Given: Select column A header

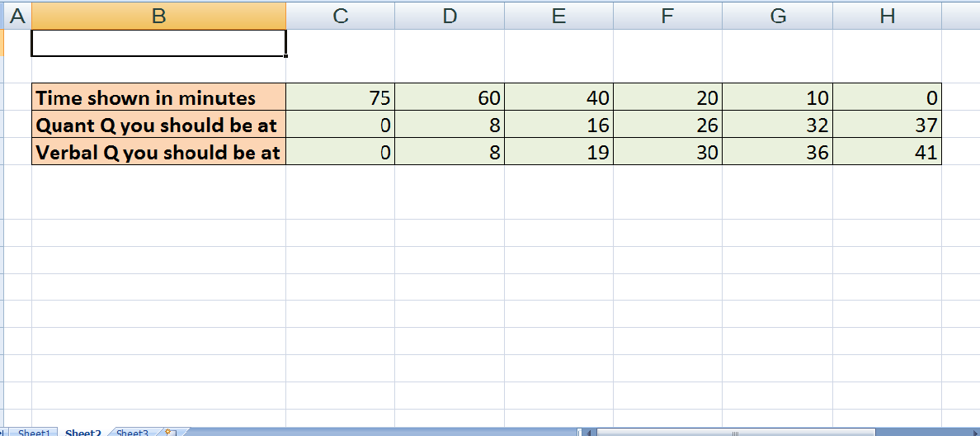Looking at the screenshot, I should click(x=18, y=16).
